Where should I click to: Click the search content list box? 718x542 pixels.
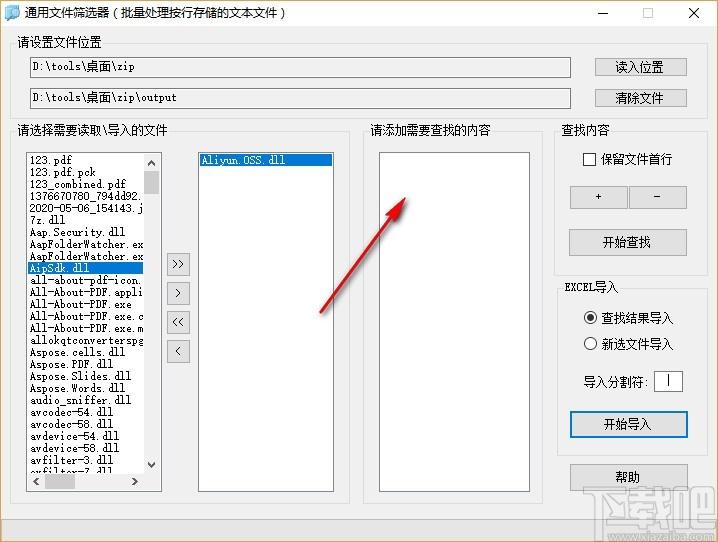click(454, 322)
